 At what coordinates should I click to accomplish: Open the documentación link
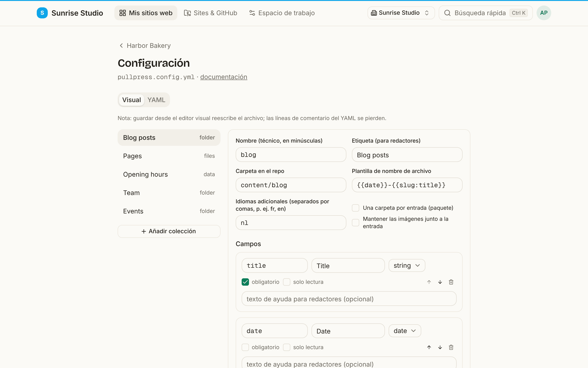click(x=223, y=77)
